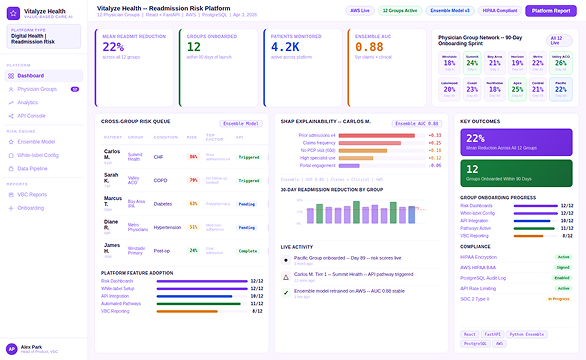Click Sarah K. patient row name

(111, 178)
